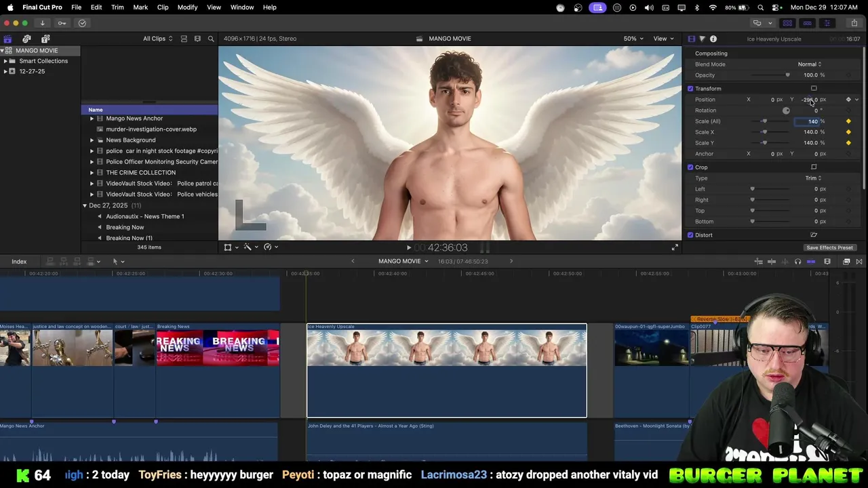Open the Select arrow tool menu
The image size is (868, 488).
coord(118,262)
